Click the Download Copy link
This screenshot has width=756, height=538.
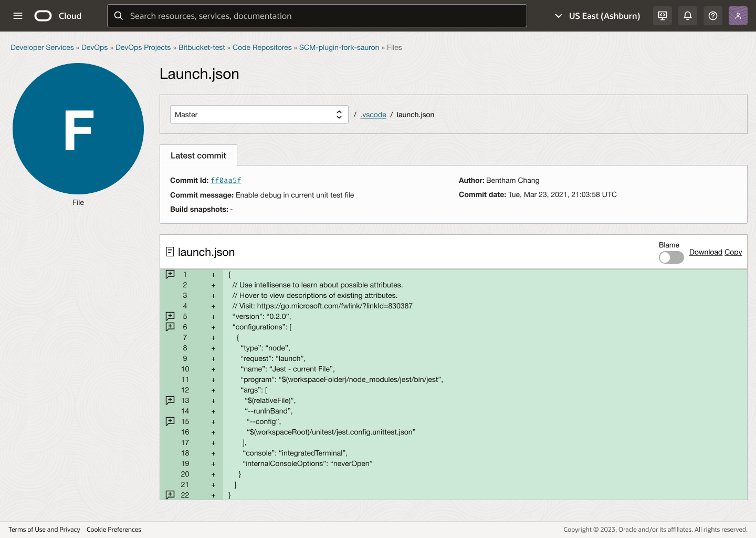point(715,252)
